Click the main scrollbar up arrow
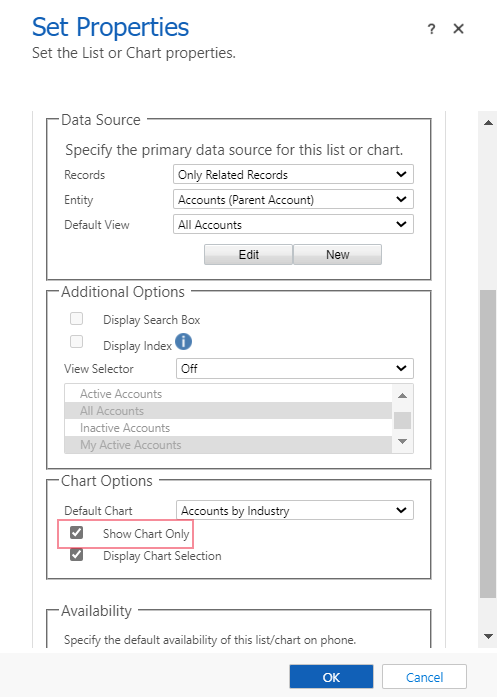Viewport: 497px width, 697px height. pyautogui.click(x=488, y=123)
